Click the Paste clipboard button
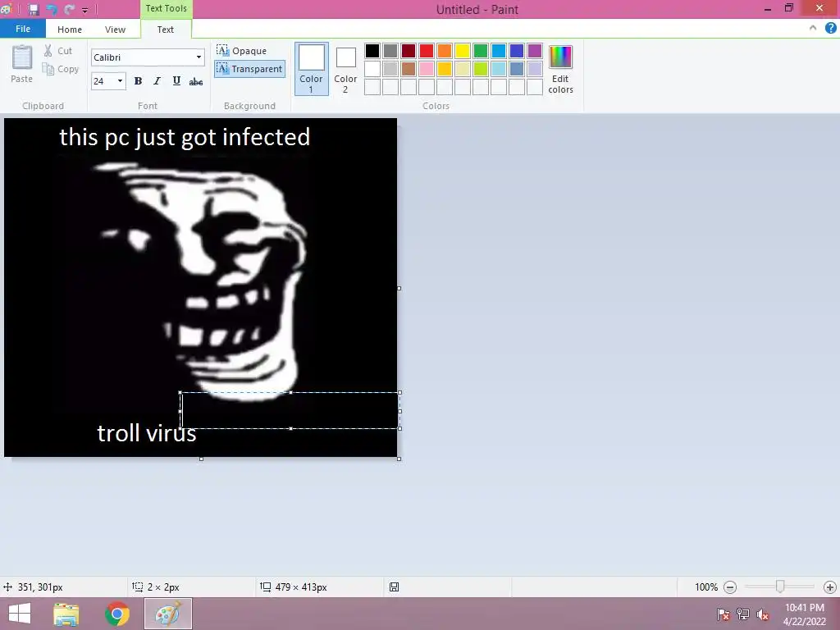Image resolution: width=840 pixels, height=630 pixels. [x=22, y=64]
